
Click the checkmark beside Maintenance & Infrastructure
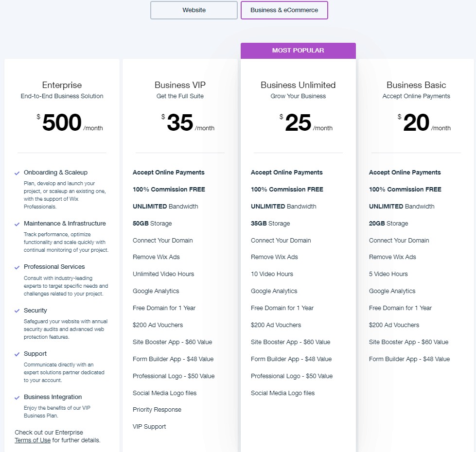click(17, 224)
